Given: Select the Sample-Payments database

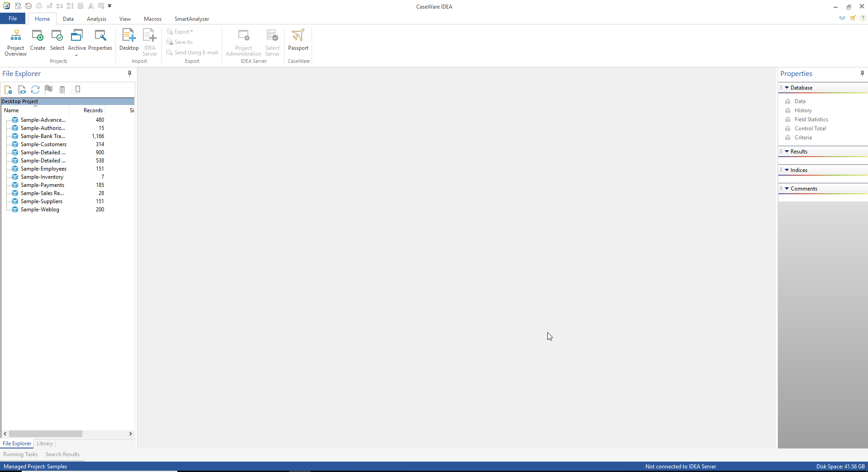Looking at the screenshot, I should point(42,185).
